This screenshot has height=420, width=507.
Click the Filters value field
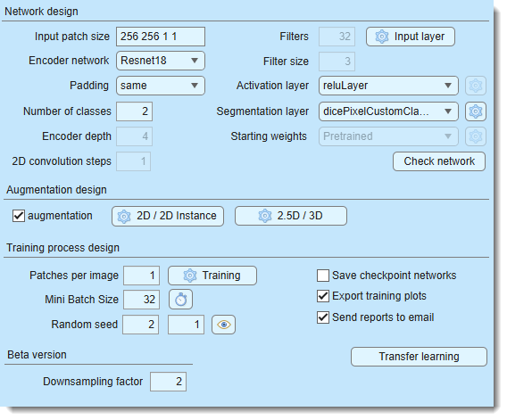[x=337, y=37]
